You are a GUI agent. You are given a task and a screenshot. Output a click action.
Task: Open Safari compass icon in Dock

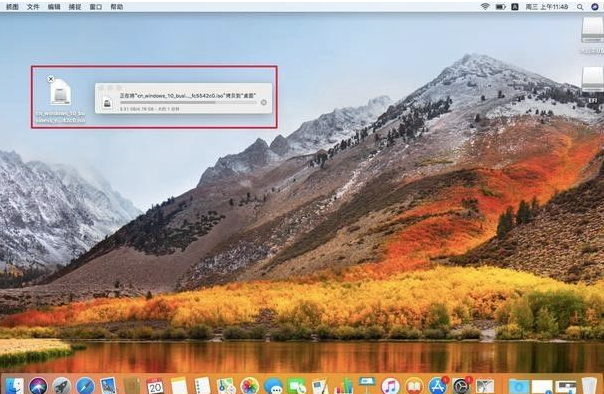pos(85,386)
